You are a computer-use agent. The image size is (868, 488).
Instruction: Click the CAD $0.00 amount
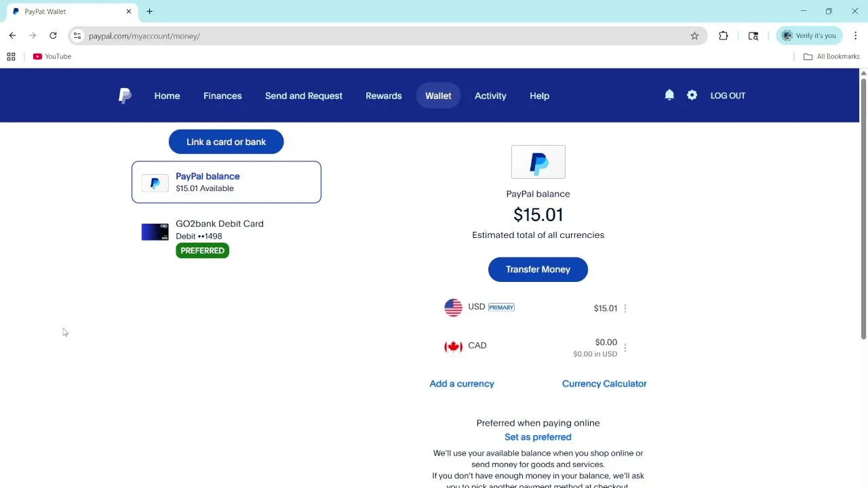606,342
